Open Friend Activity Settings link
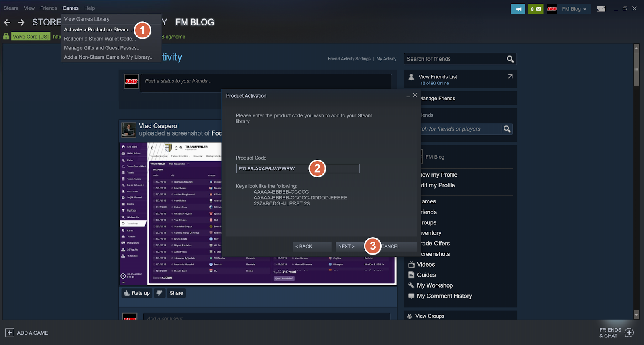Screen dimensions: 644x345 (349, 59)
